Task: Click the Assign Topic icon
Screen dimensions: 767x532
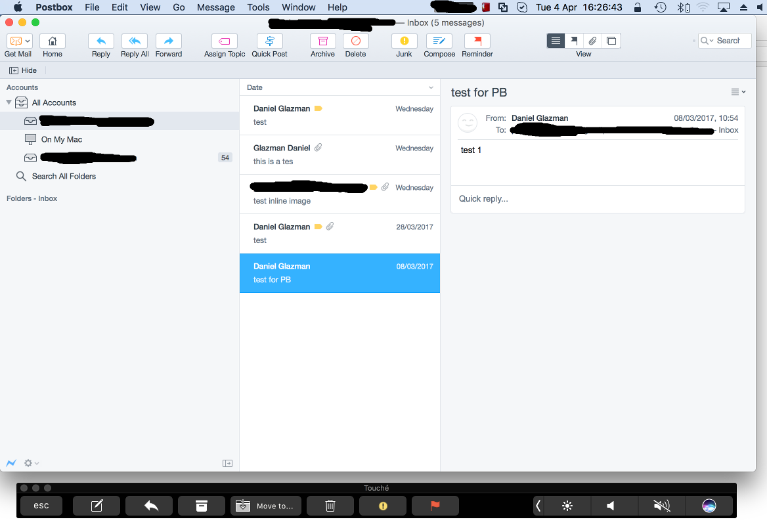Action: pos(224,41)
